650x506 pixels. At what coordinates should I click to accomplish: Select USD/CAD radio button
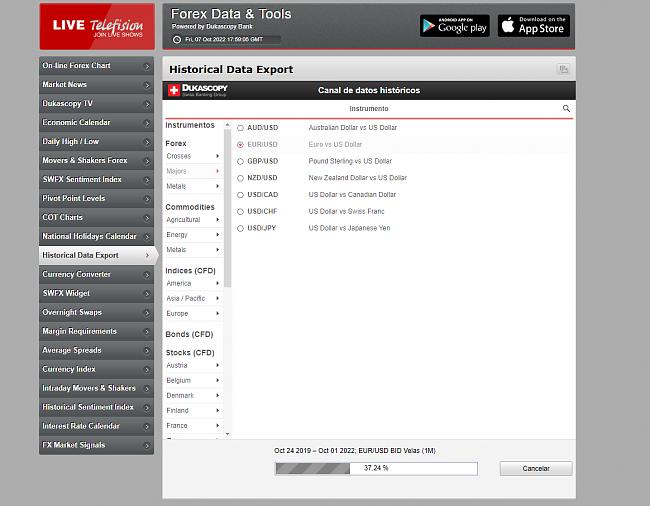click(240, 195)
